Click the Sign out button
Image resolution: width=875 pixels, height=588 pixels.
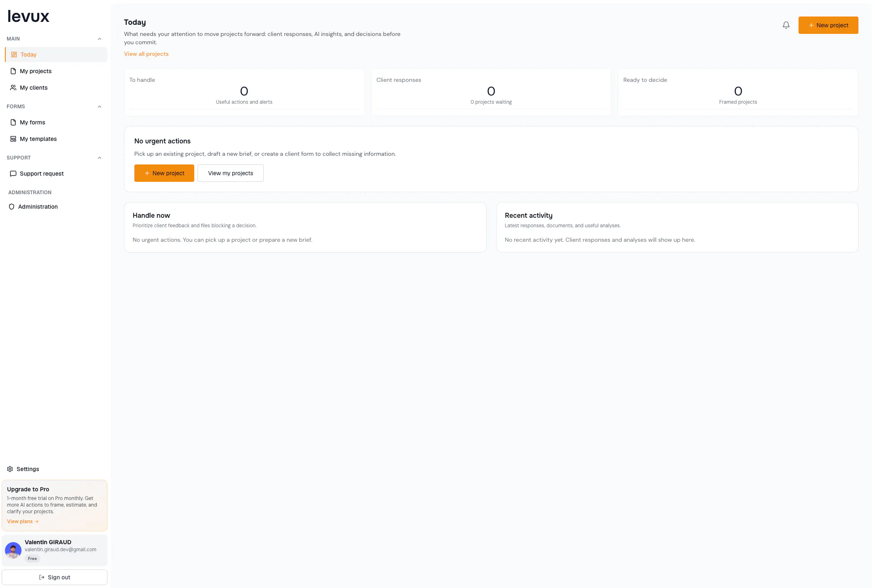[55, 577]
